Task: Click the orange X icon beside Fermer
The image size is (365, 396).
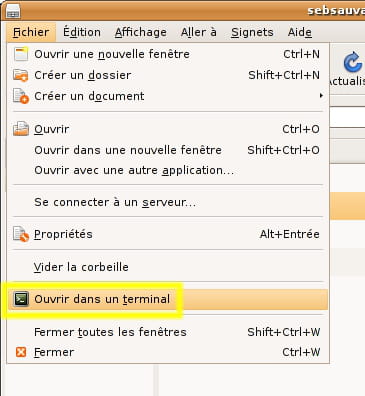Action: click(21, 352)
